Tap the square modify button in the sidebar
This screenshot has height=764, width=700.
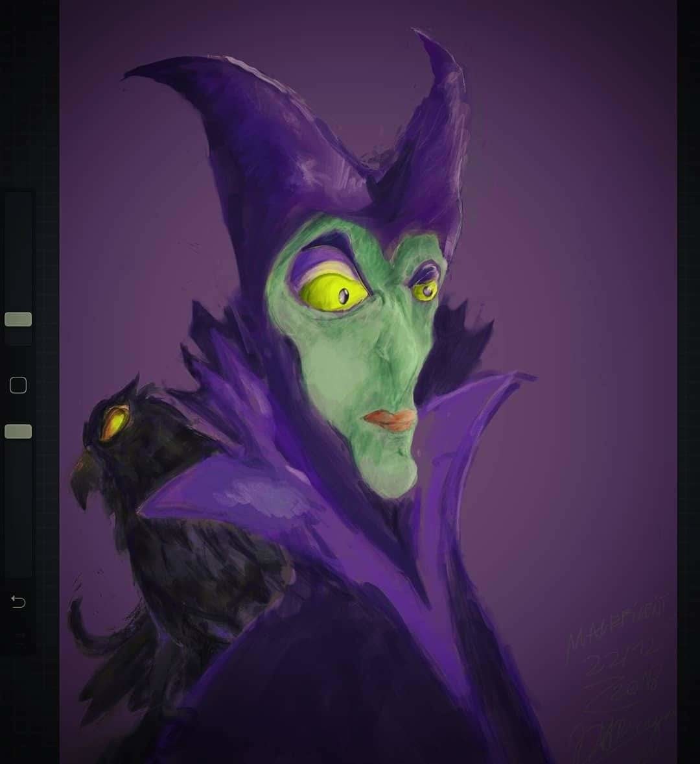pos(18,385)
